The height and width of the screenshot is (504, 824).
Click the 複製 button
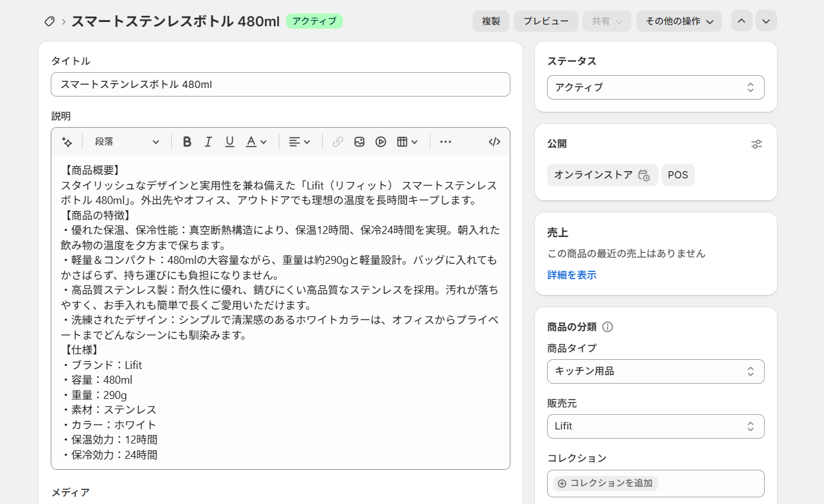point(491,21)
